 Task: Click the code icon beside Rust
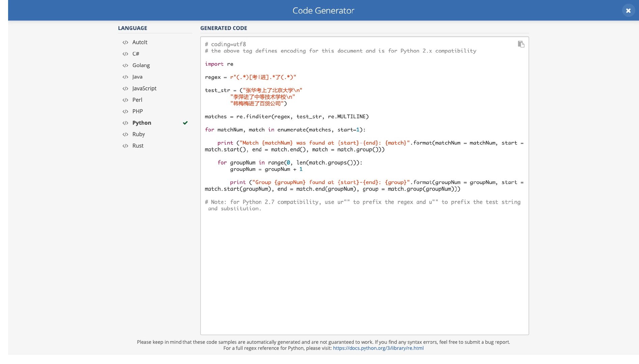pyautogui.click(x=125, y=146)
